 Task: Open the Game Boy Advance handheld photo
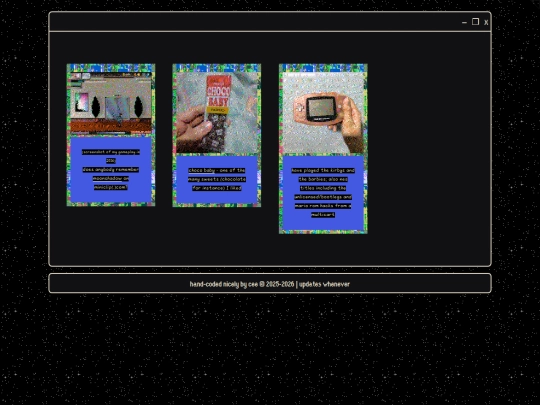[323, 112]
